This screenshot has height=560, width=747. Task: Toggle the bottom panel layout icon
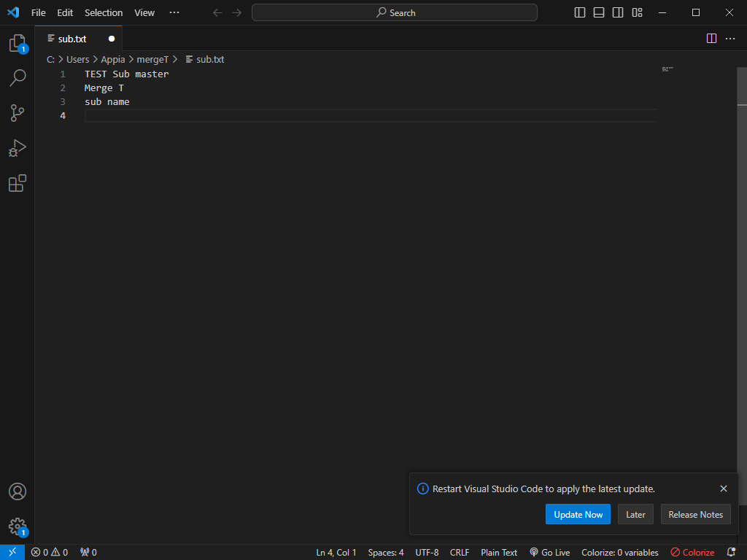pos(599,13)
